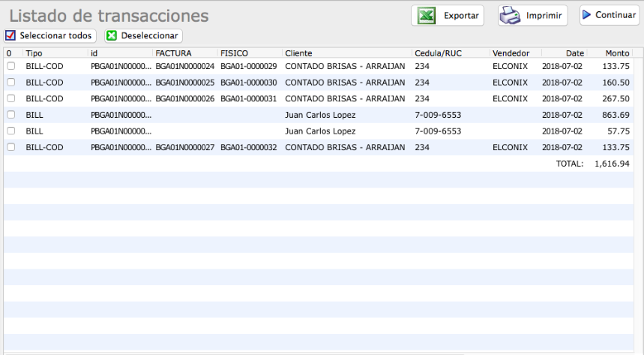Click amount 57.75
The height and width of the screenshot is (355, 644).
(619, 131)
